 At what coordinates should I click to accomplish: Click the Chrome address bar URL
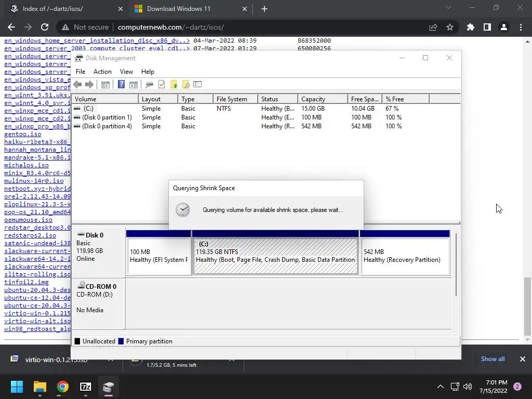tap(170, 27)
